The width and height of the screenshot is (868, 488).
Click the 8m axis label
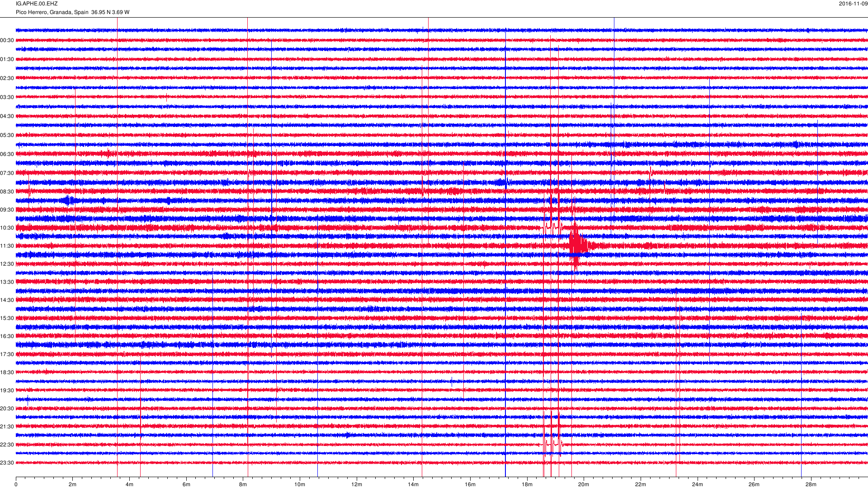[243, 484]
